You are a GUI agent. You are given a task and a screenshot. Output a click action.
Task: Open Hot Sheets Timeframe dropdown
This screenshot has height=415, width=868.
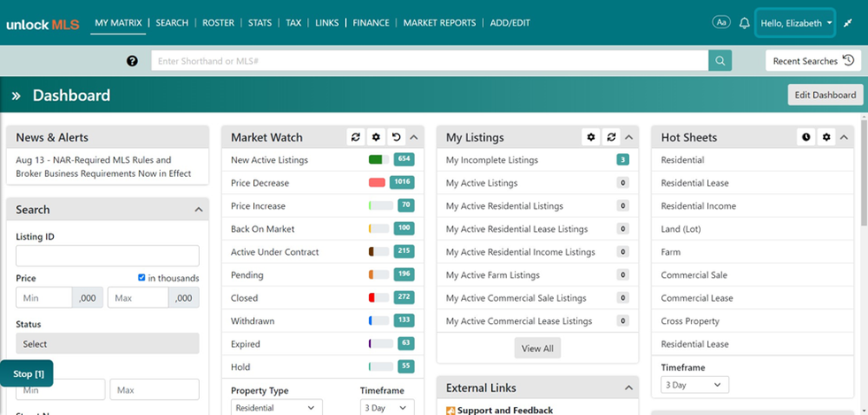click(x=695, y=385)
